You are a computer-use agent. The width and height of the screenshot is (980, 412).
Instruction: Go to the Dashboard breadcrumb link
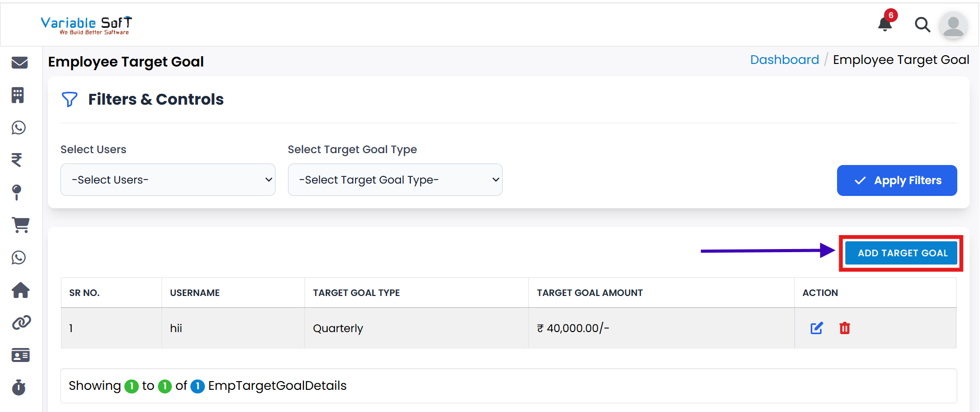point(784,60)
